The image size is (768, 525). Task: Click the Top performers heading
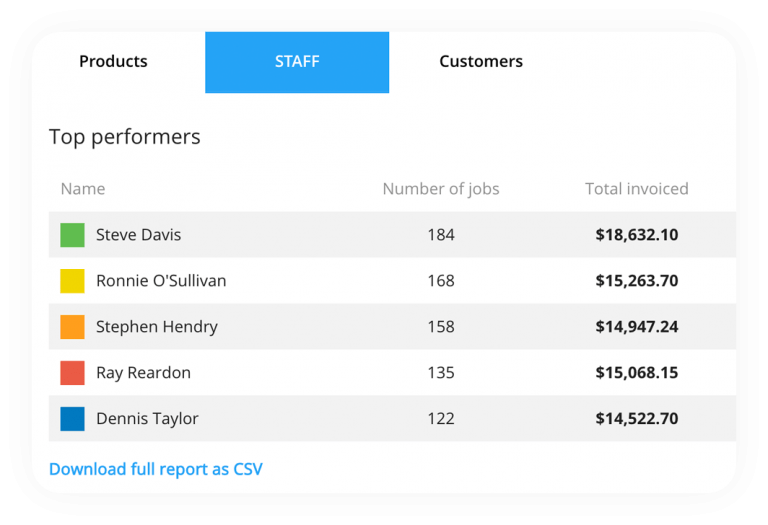coord(125,137)
